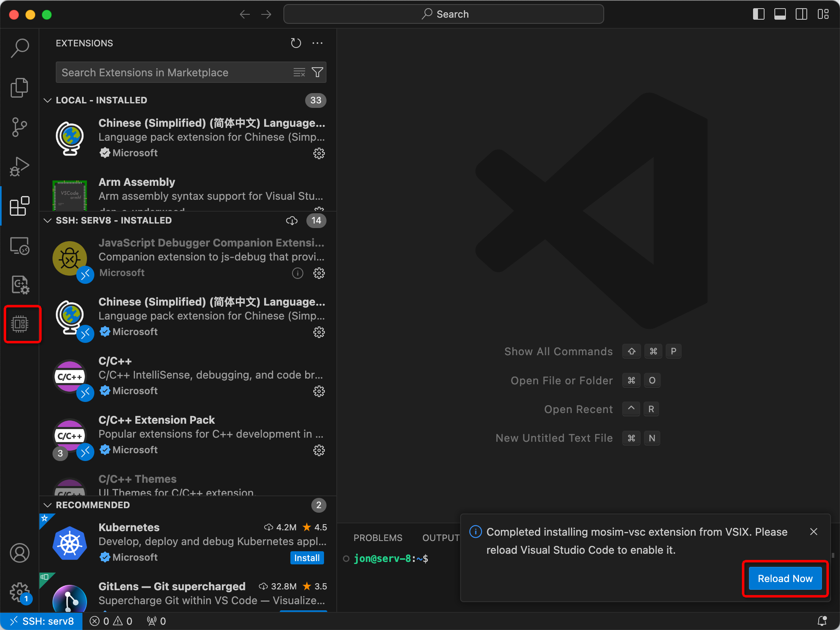
Task: Open gear for C/C++ Extension Pack
Action: click(x=319, y=450)
